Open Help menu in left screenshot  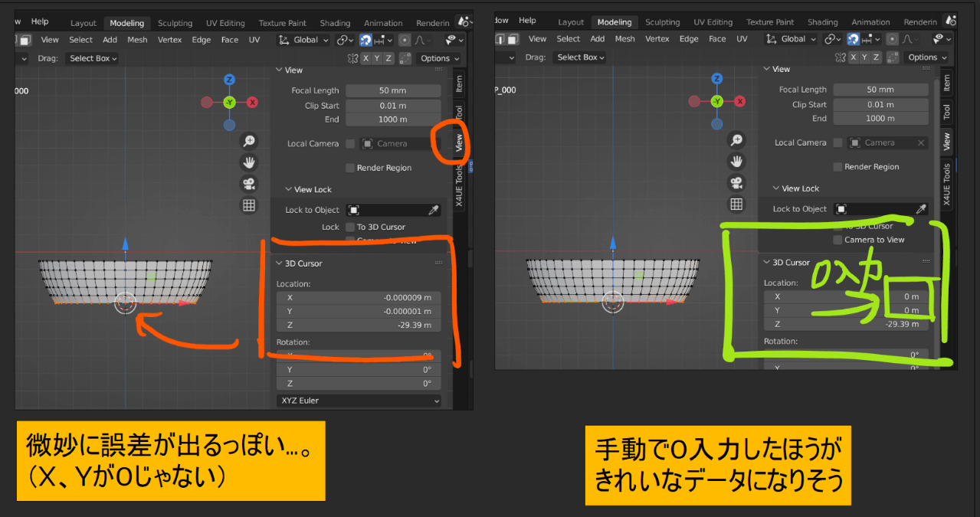coord(40,21)
